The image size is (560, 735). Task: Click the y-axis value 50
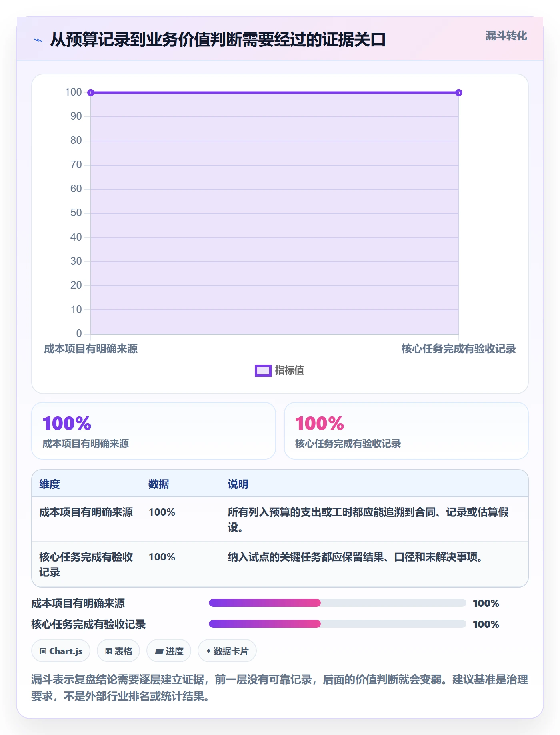(76, 213)
